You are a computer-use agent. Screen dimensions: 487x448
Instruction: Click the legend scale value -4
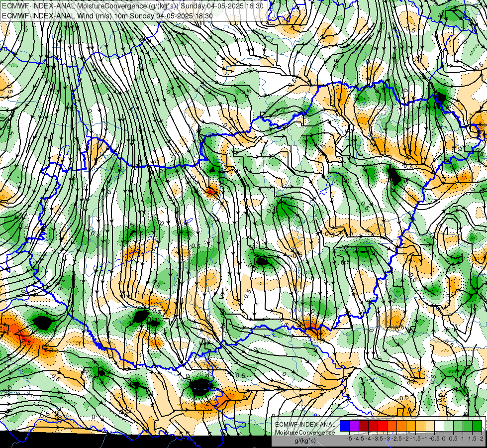[x=368, y=439]
